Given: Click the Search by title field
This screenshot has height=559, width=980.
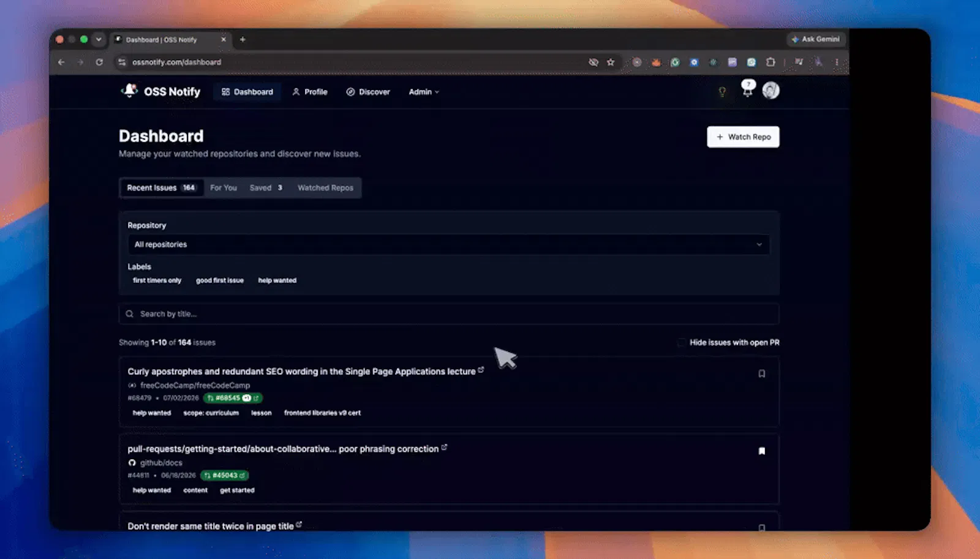Looking at the screenshot, I should pos(449,313).
